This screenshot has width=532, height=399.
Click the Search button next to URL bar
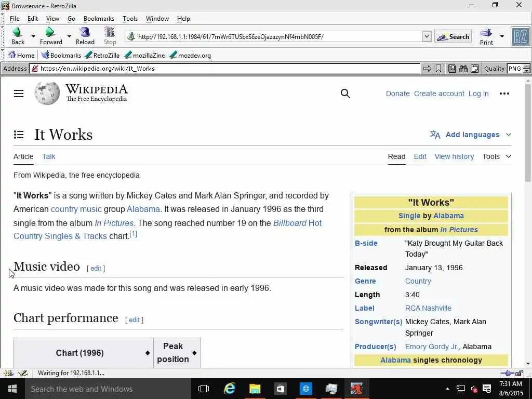tap(453, 37)
